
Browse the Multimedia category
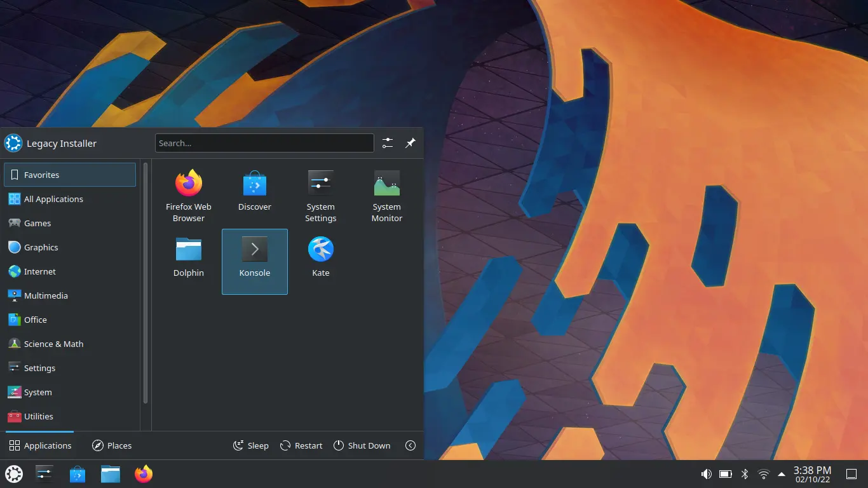(70, 295)
